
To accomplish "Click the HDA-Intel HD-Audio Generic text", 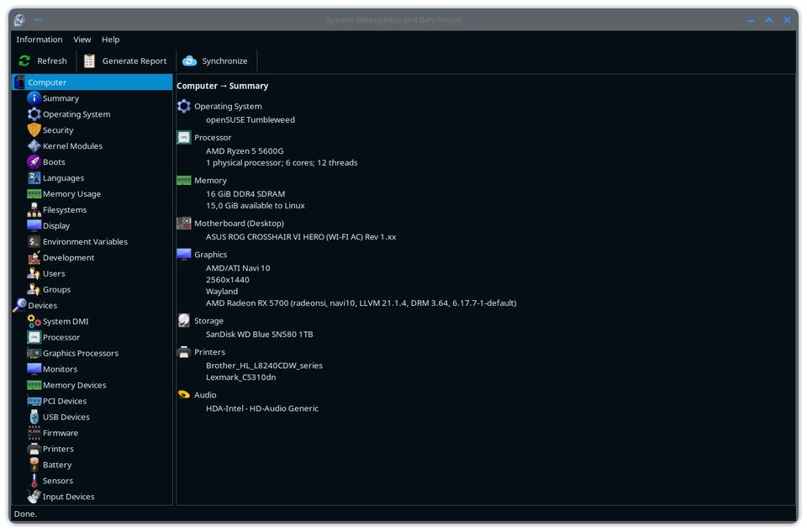I will tap(262, 408).
